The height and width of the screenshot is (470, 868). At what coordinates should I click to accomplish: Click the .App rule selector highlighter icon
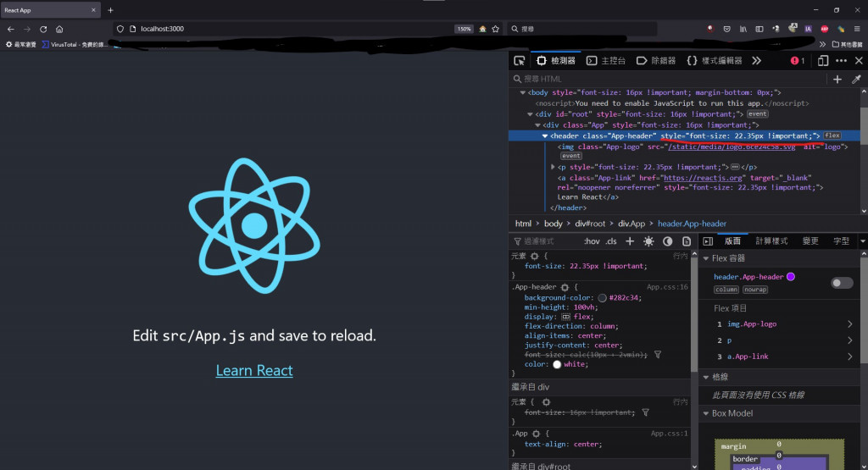[536, 434]
